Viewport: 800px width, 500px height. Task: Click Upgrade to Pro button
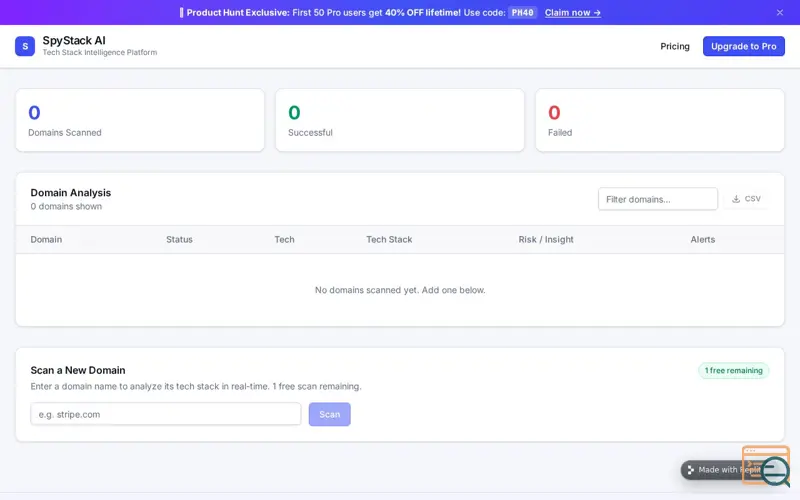743,46
